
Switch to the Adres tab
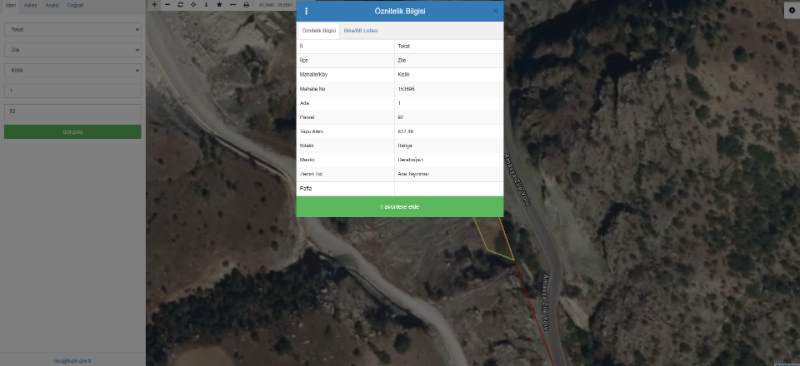31,5
